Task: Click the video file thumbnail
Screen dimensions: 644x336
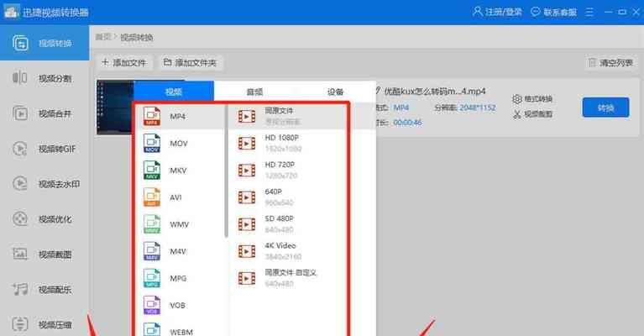Action: pyautogui.click(x=115, y=108)
